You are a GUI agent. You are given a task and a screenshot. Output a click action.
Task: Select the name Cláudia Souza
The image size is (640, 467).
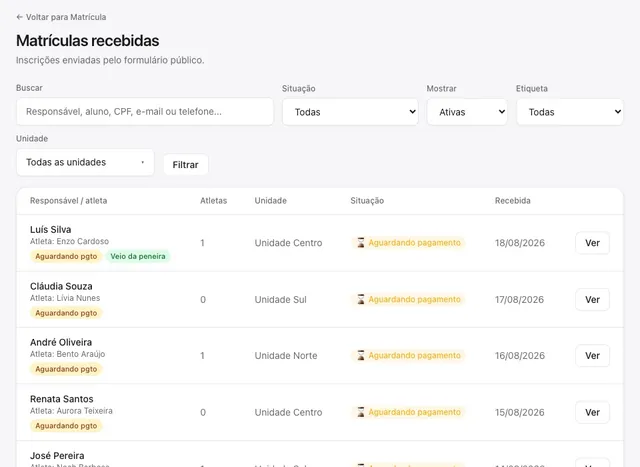pos(61,286)
